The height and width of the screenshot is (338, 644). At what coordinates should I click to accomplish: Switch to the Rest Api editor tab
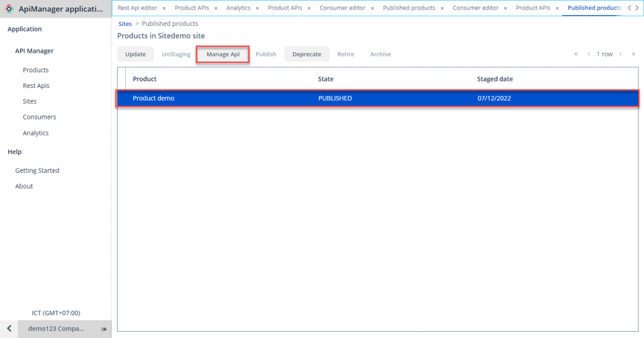tap(137, 8)
